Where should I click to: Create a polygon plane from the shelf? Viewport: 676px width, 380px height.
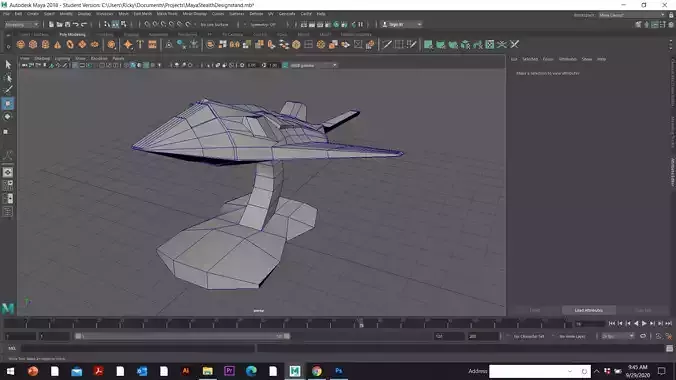click(x=82, y=44)
